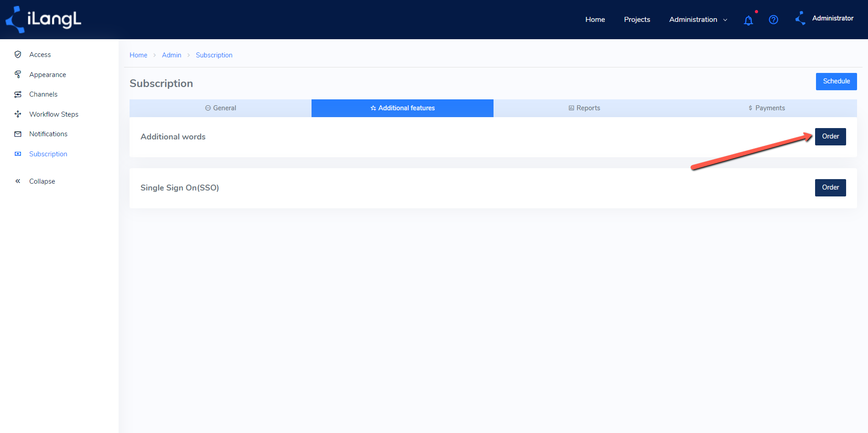The image size is (868, 433).
Task: Select the Access shield icon in sidebar
Action: coord(18,55)
